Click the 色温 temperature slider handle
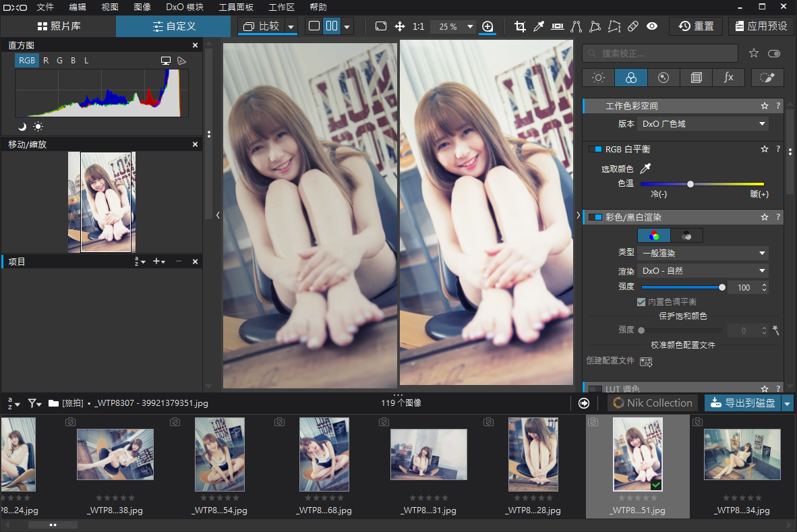 pyautogui.click(x=690, y=183)
